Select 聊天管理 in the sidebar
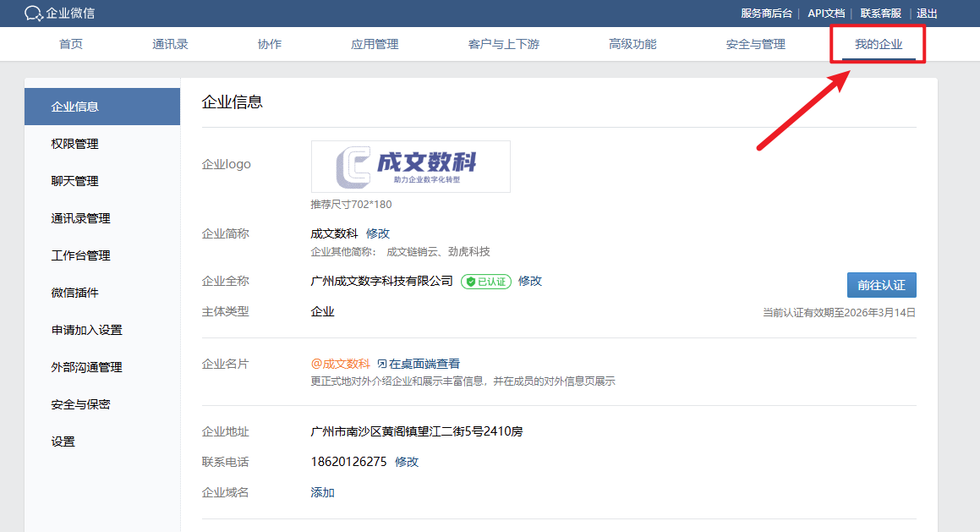 coord(74,181)
